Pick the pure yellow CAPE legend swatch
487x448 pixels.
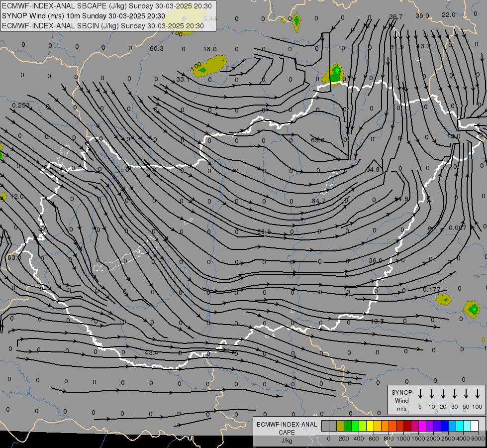point(370,426)
